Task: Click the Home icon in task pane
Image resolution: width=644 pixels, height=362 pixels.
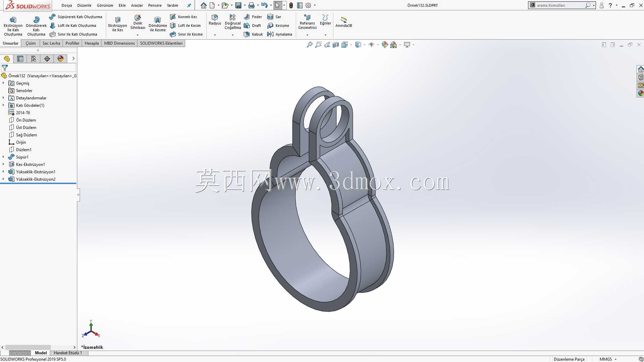Action: [641, 69]
